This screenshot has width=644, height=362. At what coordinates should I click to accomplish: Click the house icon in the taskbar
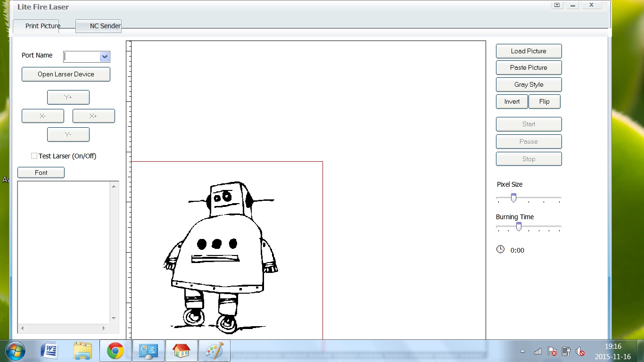[x=182, y=351]
